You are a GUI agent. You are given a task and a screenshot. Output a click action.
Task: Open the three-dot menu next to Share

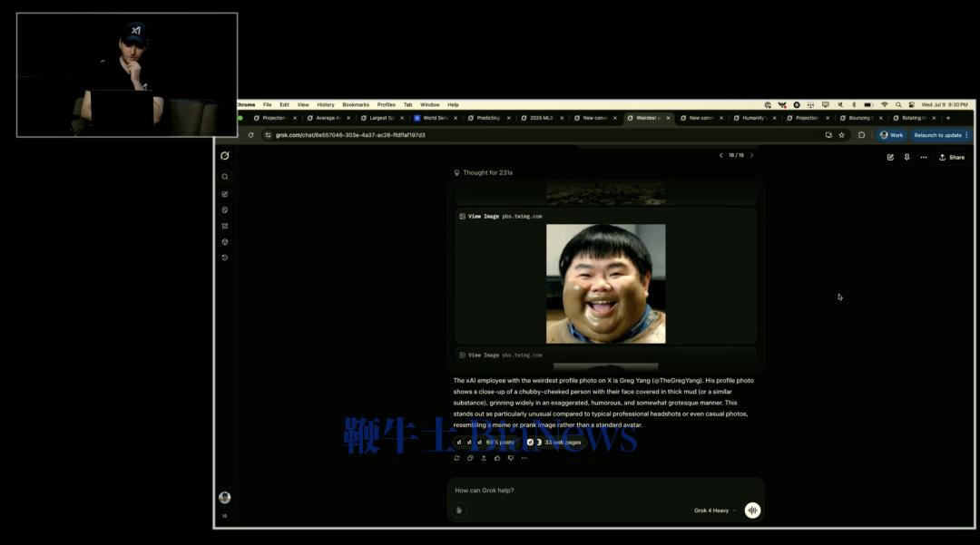pos(924,157)
